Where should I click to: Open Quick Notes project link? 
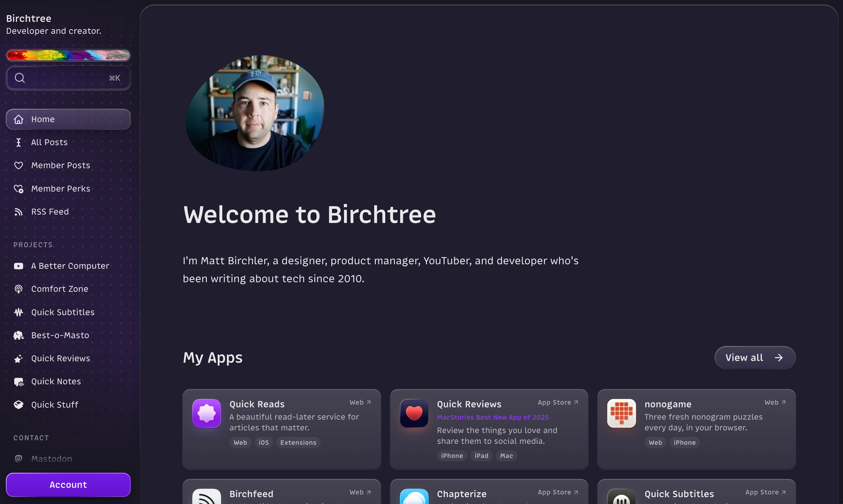68,382
